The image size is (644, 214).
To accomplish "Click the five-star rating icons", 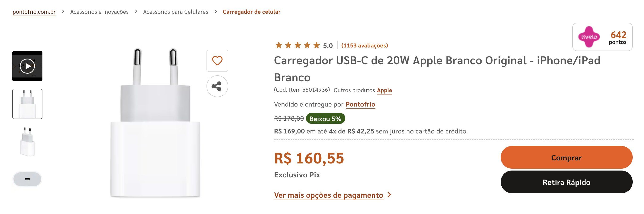I will pos(297,45).
